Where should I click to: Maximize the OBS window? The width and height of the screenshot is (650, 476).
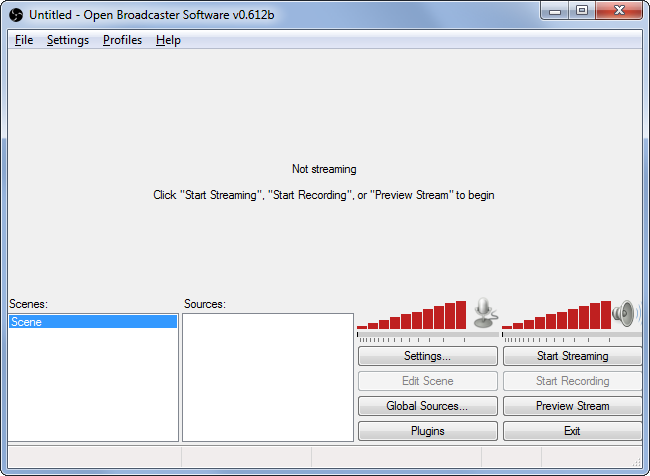coord(581,11)
